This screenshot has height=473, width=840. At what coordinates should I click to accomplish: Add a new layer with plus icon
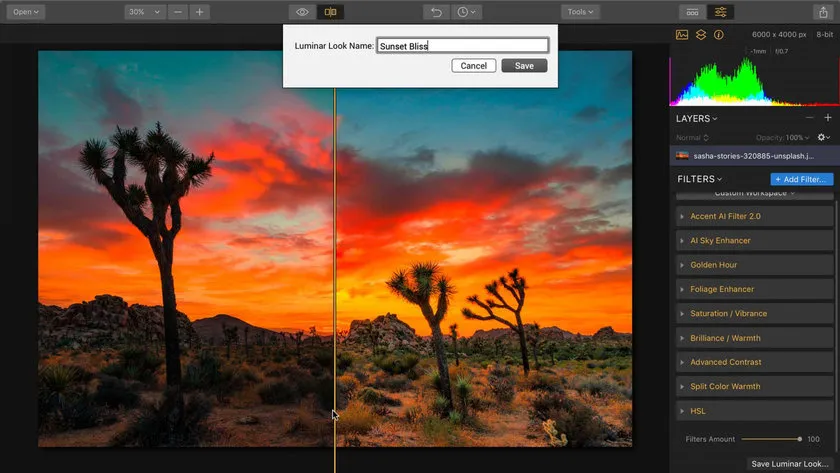pos(827,118)
